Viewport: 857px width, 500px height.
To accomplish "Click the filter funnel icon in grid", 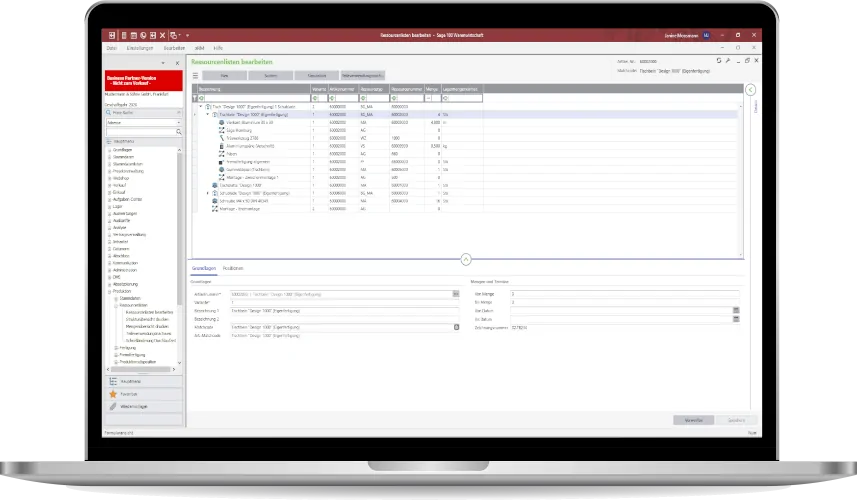I will 196,98.
